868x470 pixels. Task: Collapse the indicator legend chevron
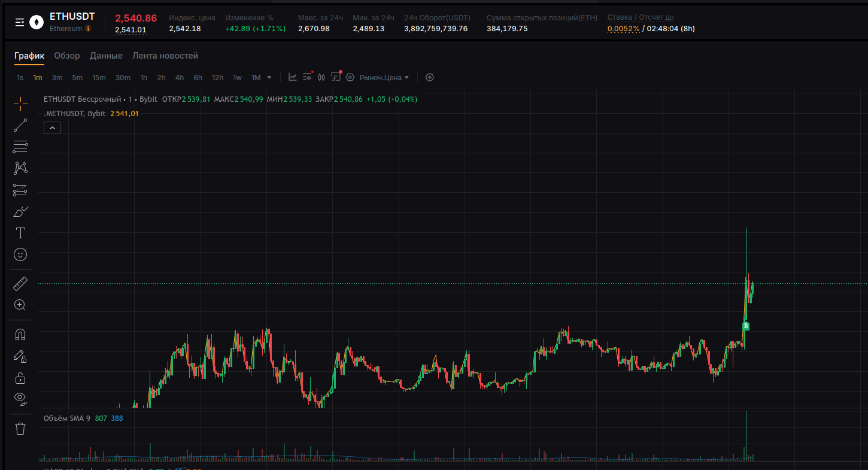pyautogui.click(x=52, y=128)
